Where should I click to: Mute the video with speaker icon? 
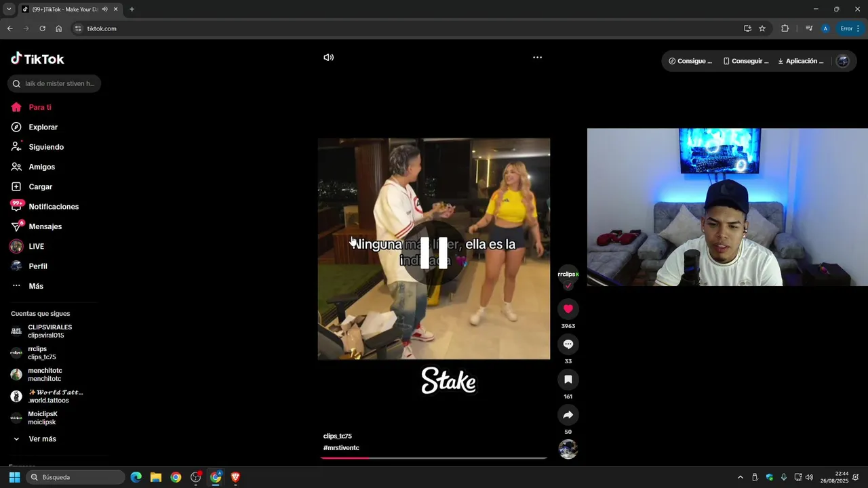tap(329, 58)
